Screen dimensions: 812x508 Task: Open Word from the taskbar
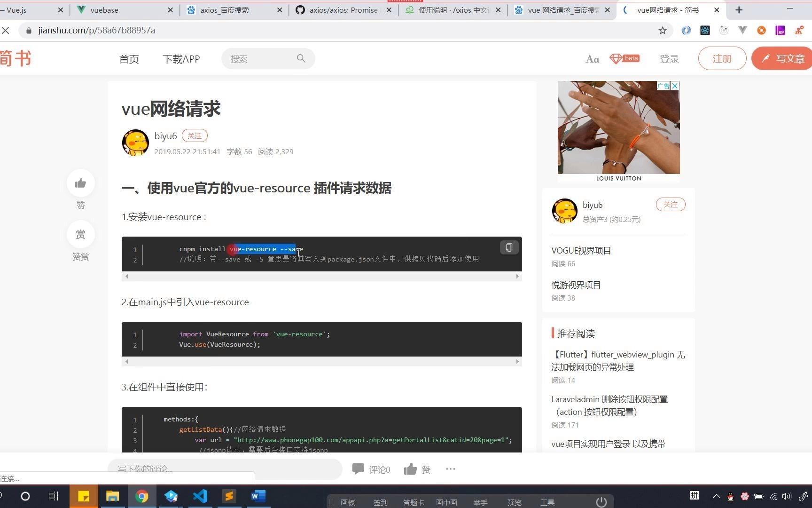pos(258,496)
